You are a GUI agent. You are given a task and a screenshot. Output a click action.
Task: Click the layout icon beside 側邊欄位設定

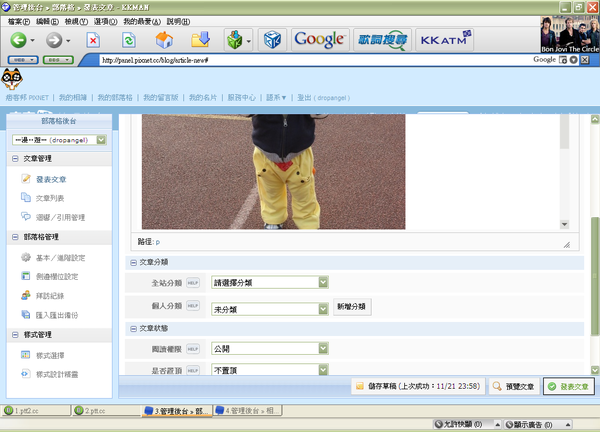coord(26,276)
